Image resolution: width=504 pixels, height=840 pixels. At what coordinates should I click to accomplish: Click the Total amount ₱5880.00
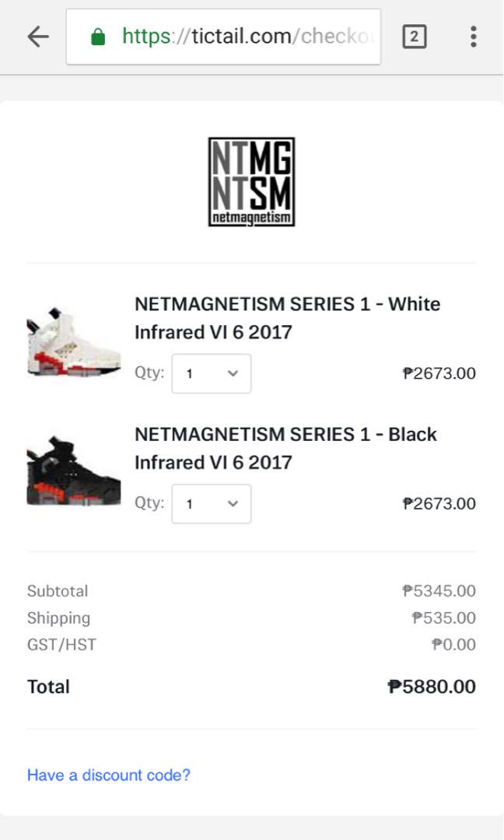(x=432, y=687)
